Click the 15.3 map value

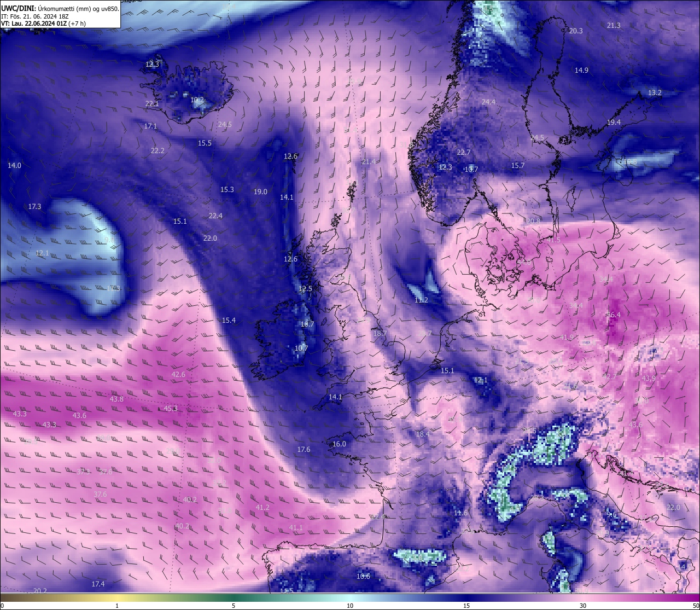coord(227,189)
